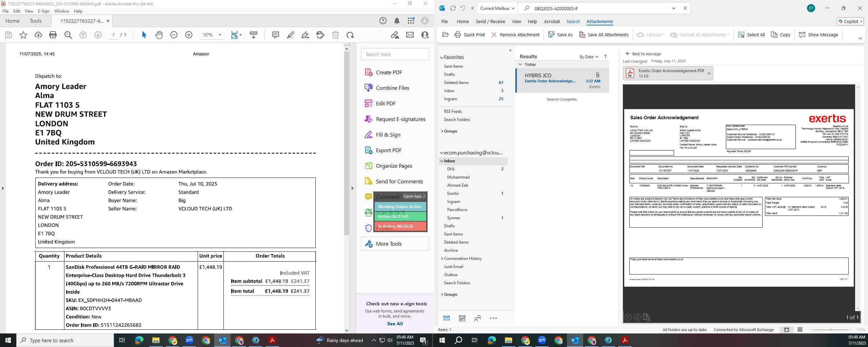Image resolution: width=868 pixels, height=347 pixels.
Task: Clear the Outlook search box
Action: pos(685,8)
